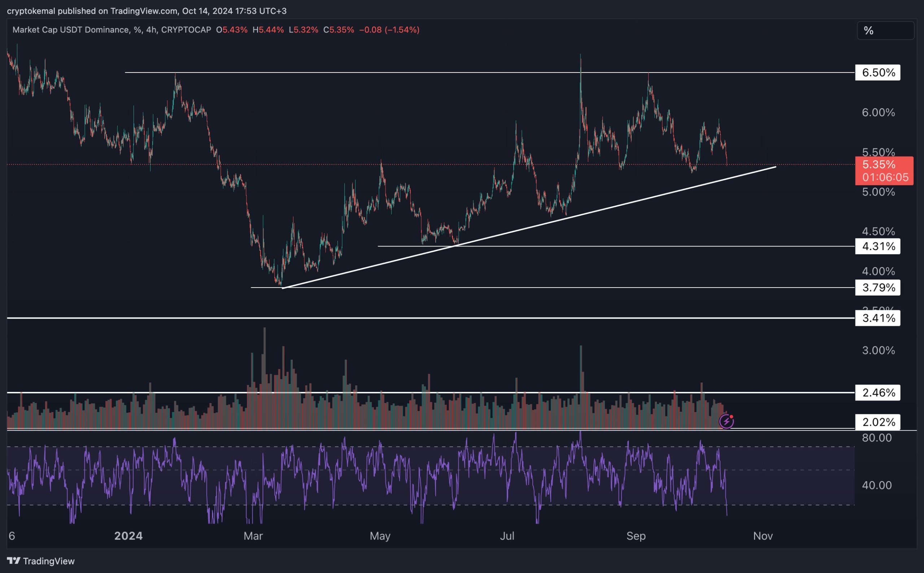
Task: Select the 4.31% price level label
Action: 877,246
